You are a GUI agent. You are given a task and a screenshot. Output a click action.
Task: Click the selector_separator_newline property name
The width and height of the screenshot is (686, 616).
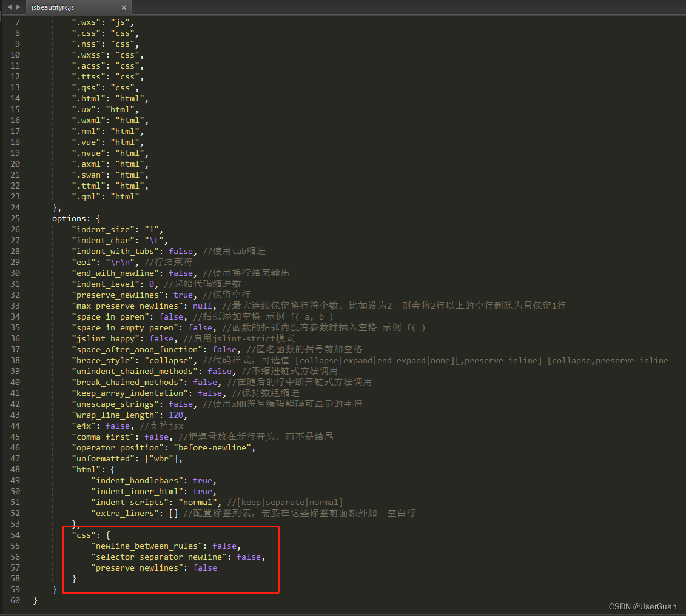pos(157,557)
